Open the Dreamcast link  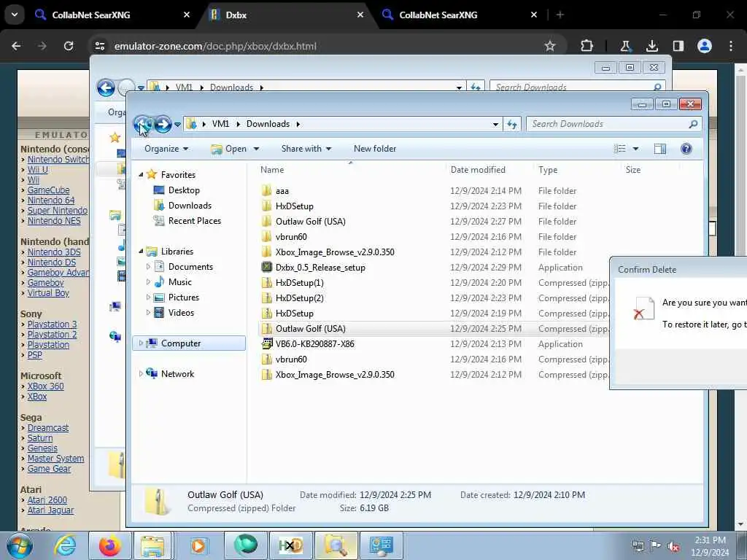pyautogui.click(x=48, y=427)
